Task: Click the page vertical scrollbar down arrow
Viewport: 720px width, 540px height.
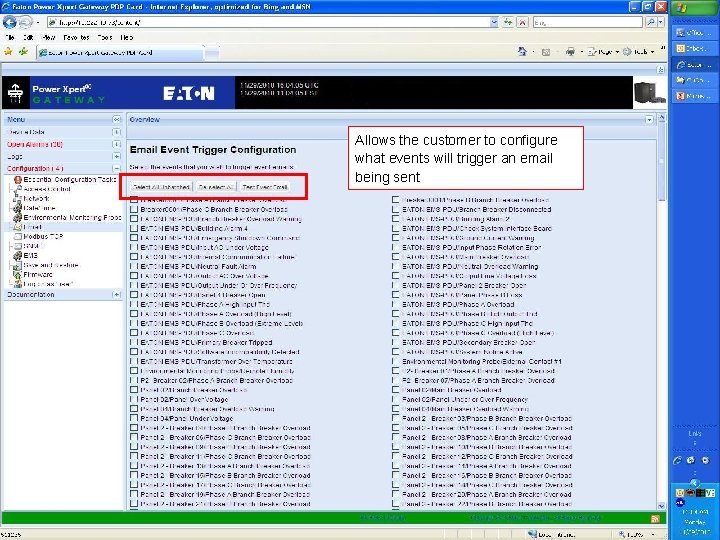Action: click(662, 506)
